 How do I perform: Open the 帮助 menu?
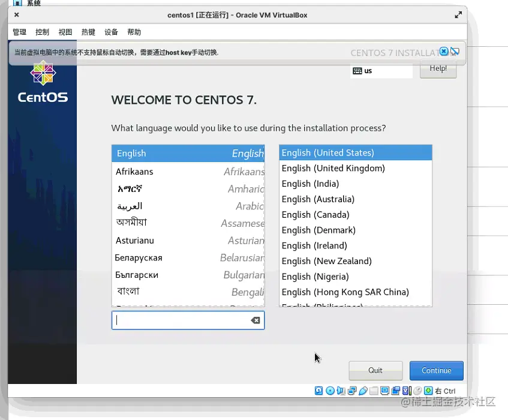coord(134,32)
